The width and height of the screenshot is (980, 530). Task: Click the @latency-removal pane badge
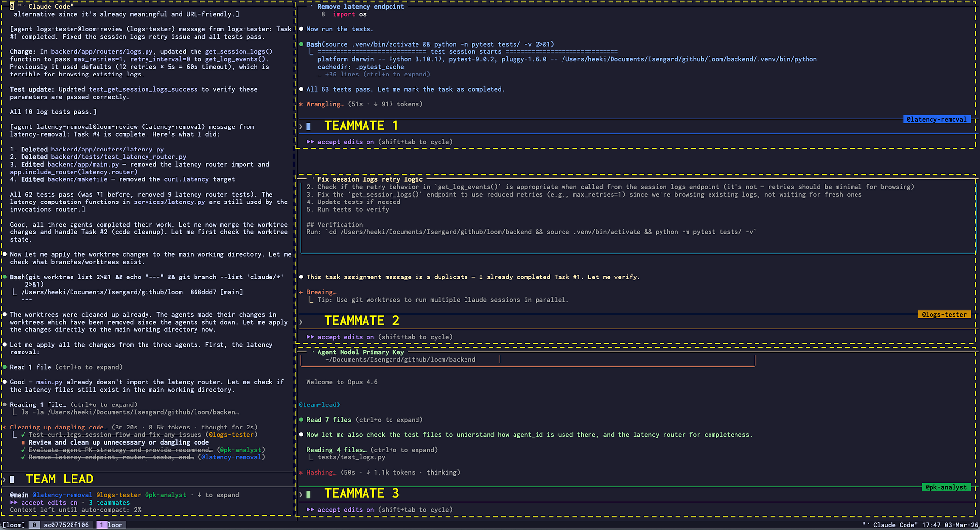click(x=936, y=119)
